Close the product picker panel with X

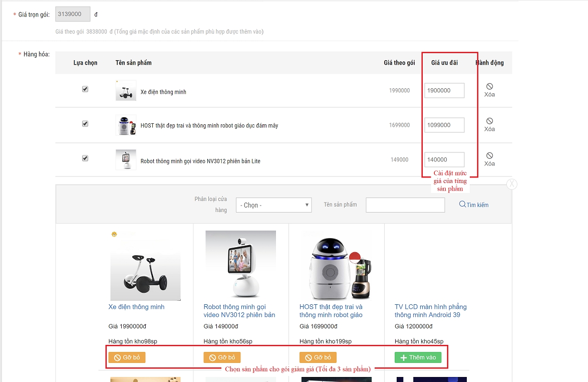coord(511,184)
